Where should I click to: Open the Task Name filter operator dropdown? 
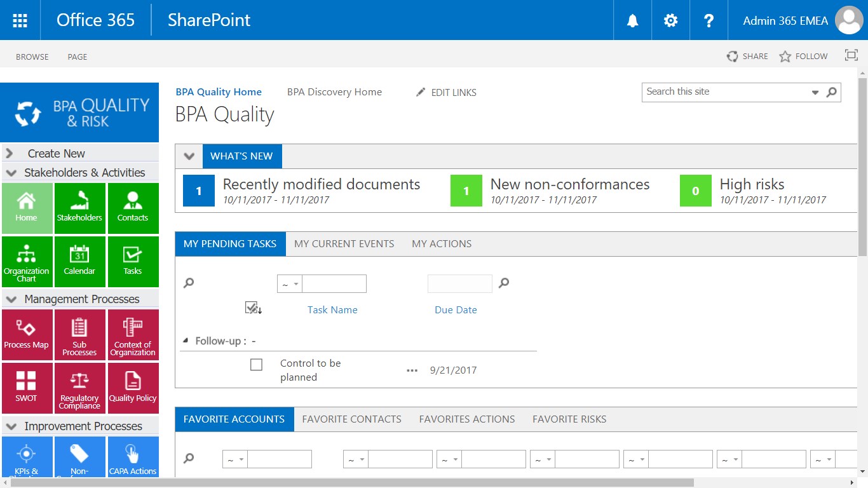290,284
